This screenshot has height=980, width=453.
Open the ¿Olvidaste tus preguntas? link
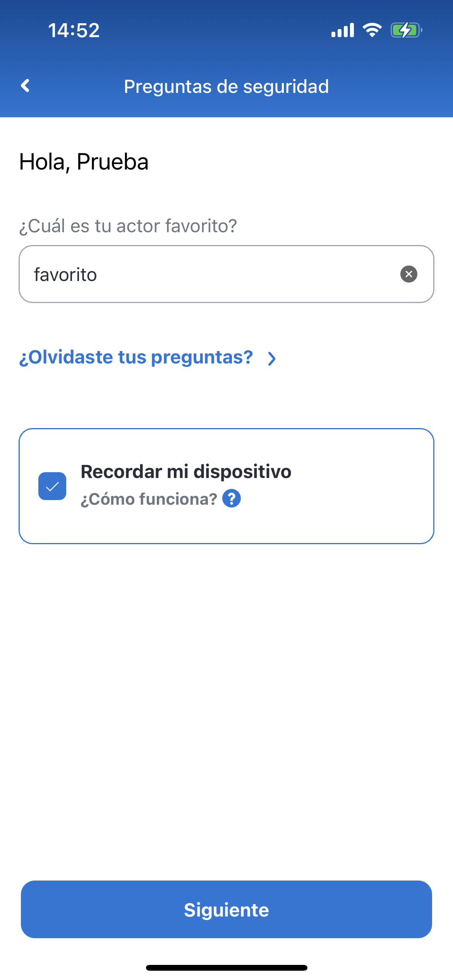(x=136, y=357)
